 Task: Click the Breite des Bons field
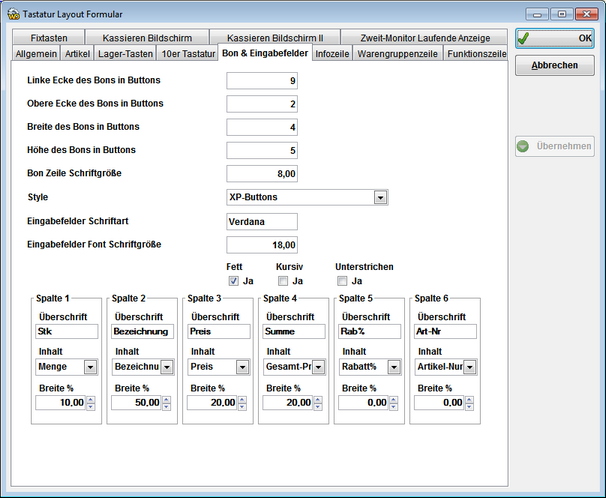pos(262,127)
